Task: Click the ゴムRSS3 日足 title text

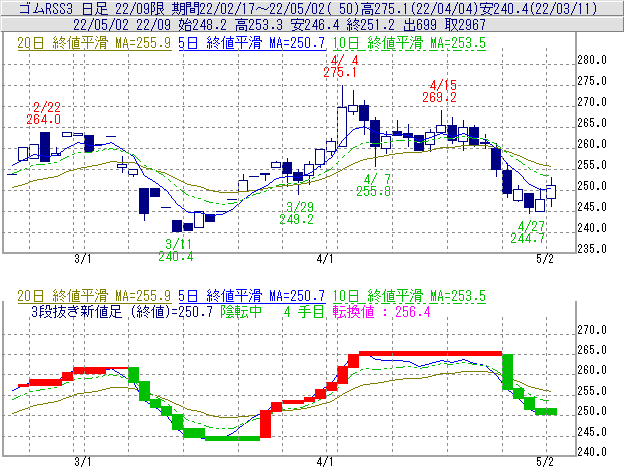Action: click(64, 8)
